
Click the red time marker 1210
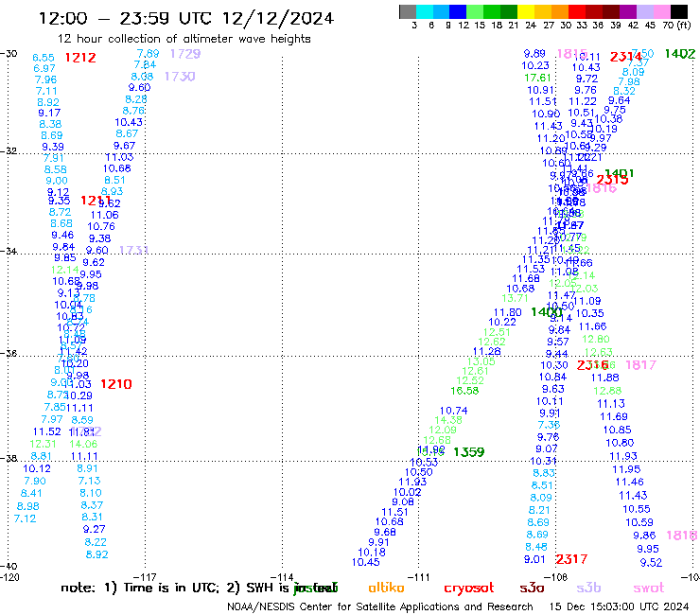point(116,384)
